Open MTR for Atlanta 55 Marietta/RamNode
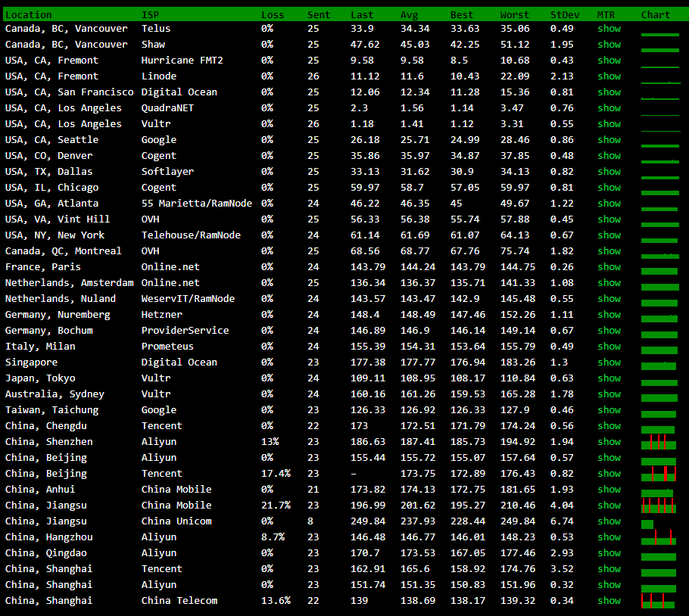The image size is (689, 616). pos(609,204)
